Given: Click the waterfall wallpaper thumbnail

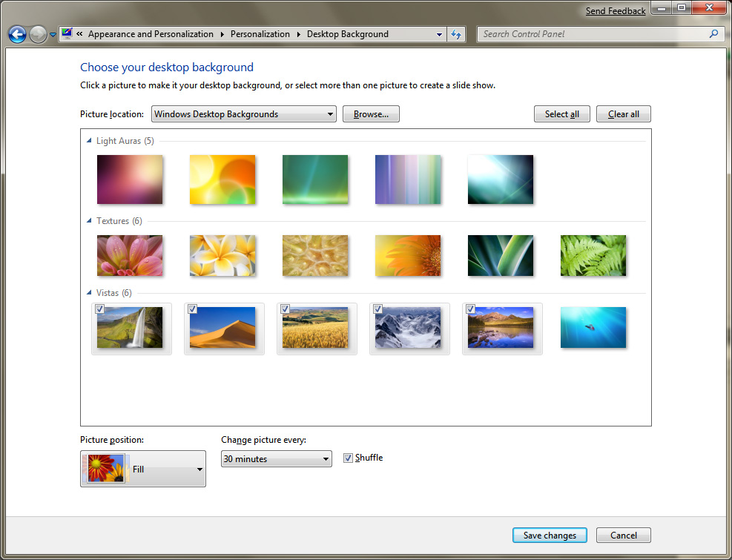Looking at the screenshot, I should click(130, 327).
